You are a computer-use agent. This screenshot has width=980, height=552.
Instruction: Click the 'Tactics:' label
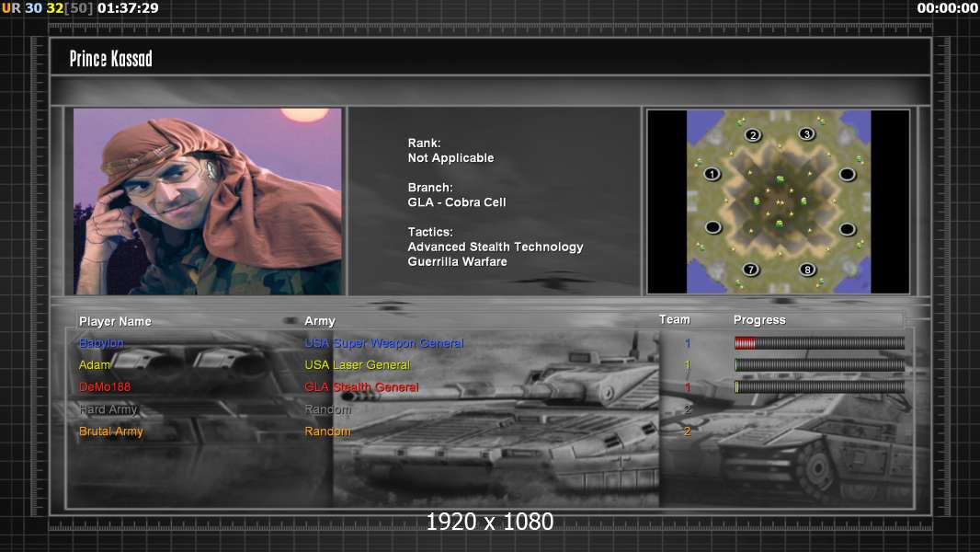[430, 232]
